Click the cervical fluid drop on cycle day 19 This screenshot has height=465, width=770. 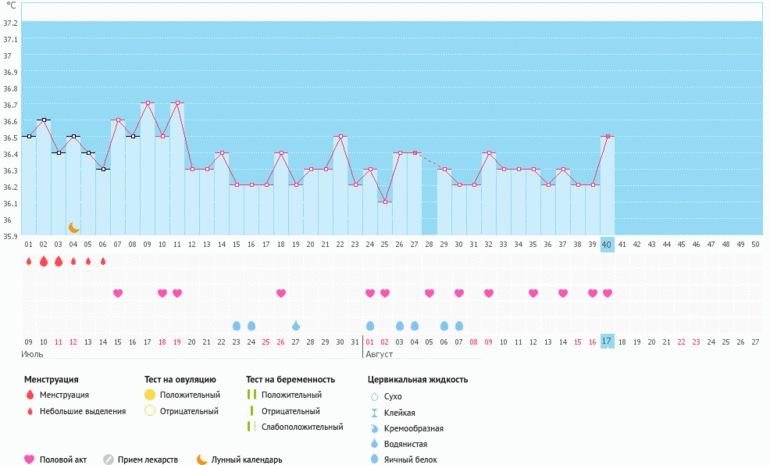(296, 326)
